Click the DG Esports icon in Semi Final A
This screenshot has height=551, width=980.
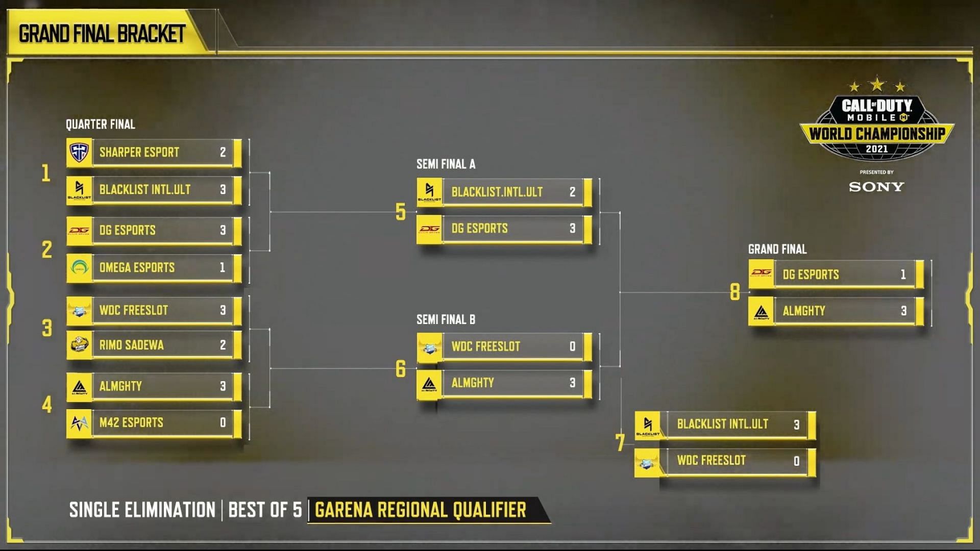coord(428,228)
